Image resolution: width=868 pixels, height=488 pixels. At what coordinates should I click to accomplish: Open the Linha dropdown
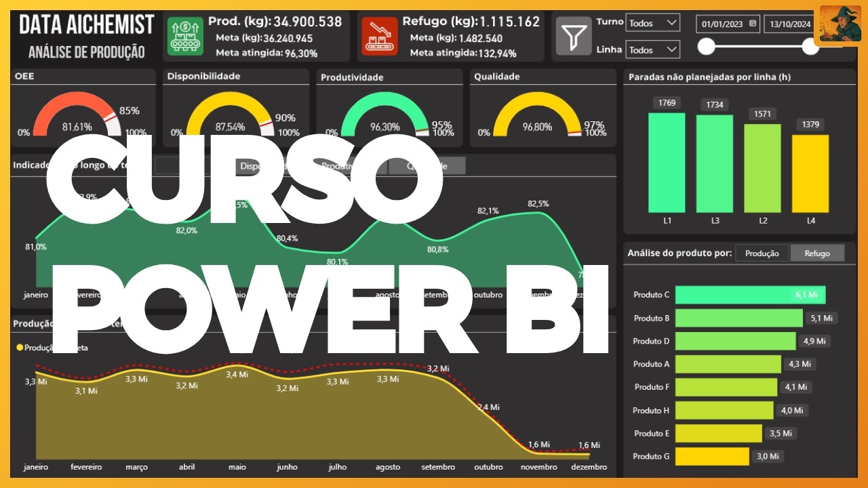pyautogui.click(x=652, y=49)
